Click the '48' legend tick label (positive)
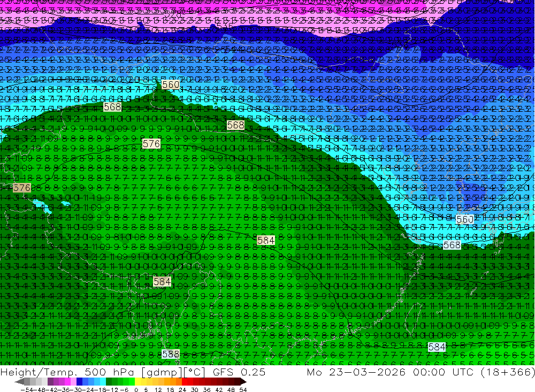This screenshot has height=392, width=535. point(231,390)
